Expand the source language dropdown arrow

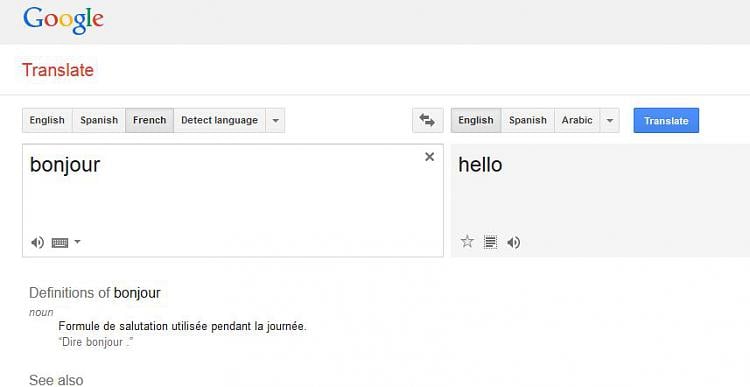pos(275,120)
